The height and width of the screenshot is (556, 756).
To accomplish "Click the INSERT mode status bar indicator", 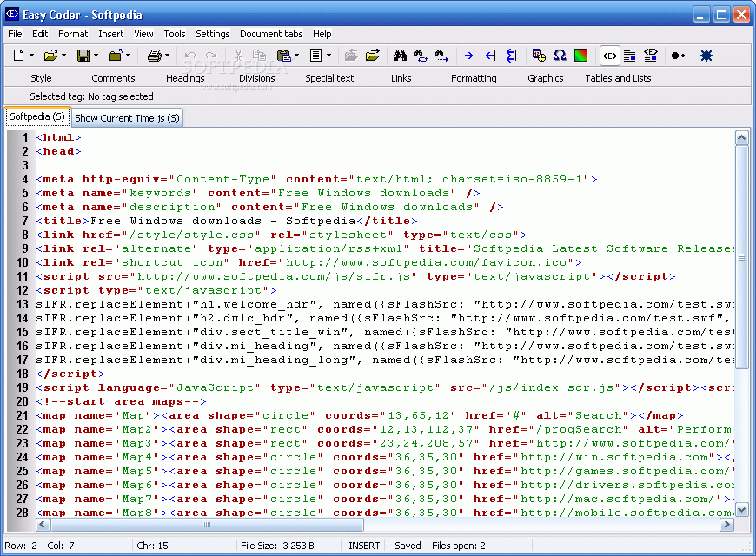I will [x=364, y=546].
